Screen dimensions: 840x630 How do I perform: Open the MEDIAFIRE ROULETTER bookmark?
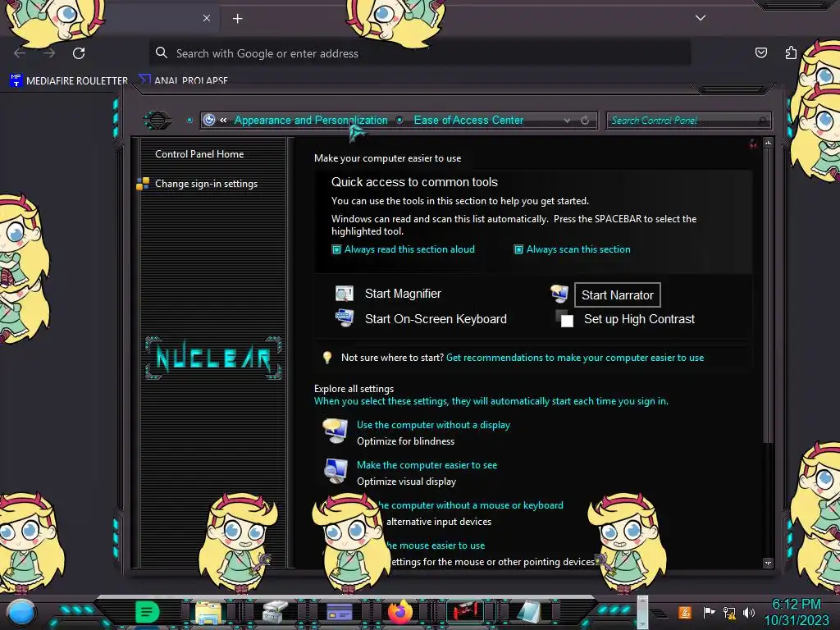point(69,80)
